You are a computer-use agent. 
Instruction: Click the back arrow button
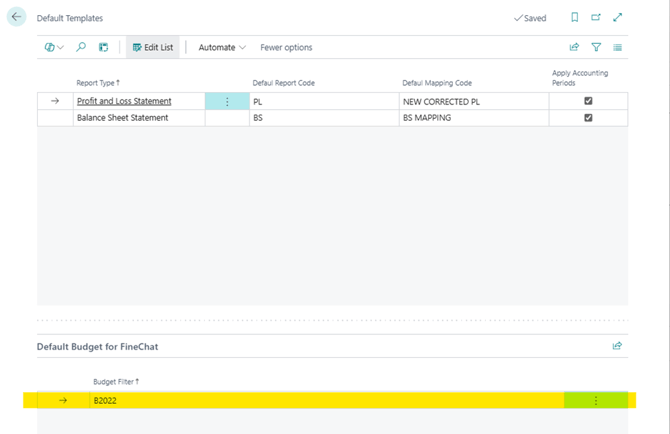point(16,18)
